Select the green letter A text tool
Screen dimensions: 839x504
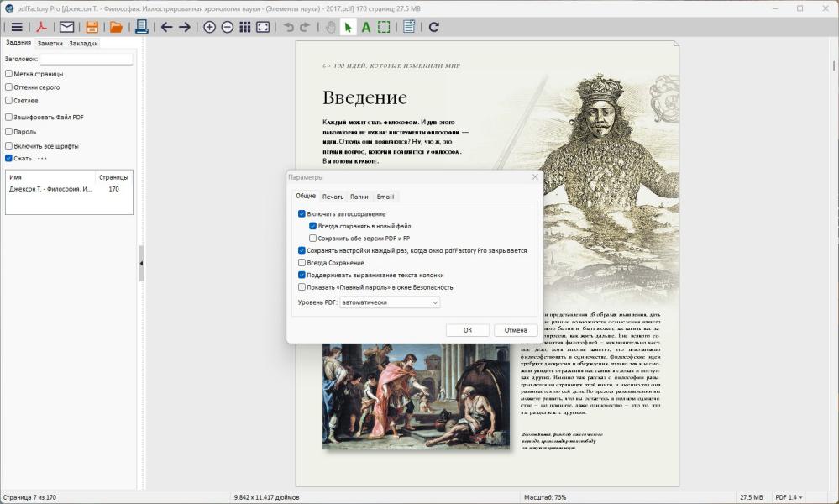click(366, 27)
